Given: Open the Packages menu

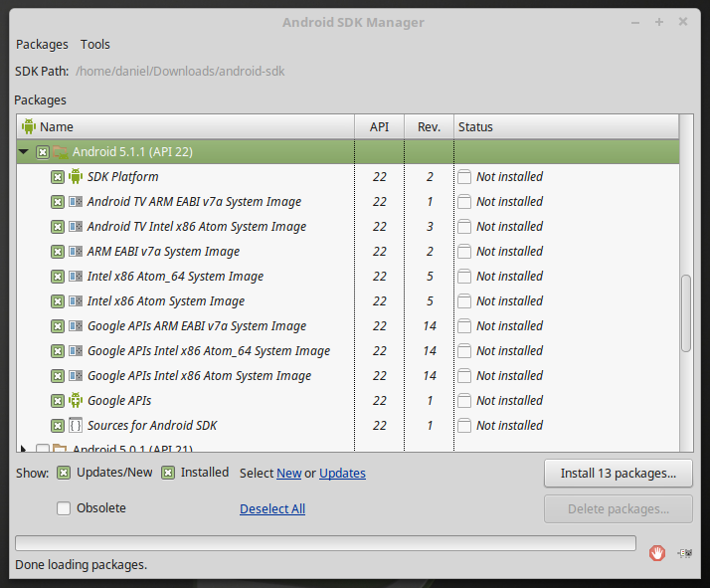Looking at the screenshot, I should tap(42, 45).
